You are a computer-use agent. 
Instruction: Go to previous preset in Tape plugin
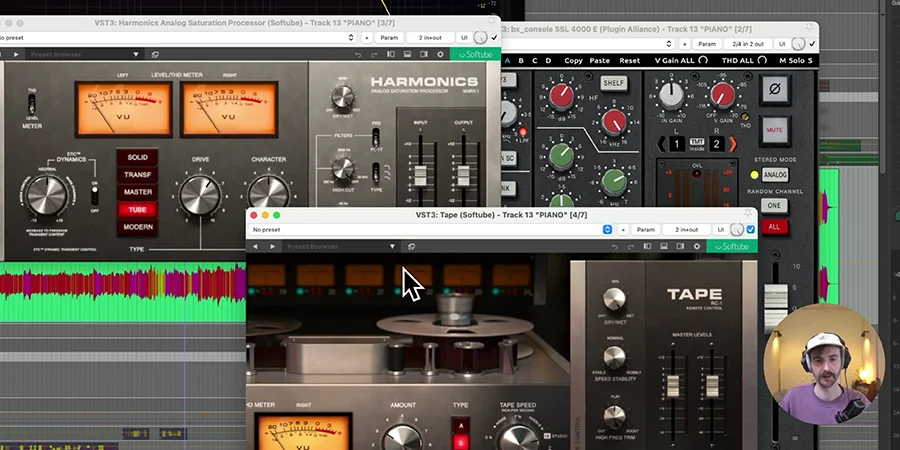255,247
